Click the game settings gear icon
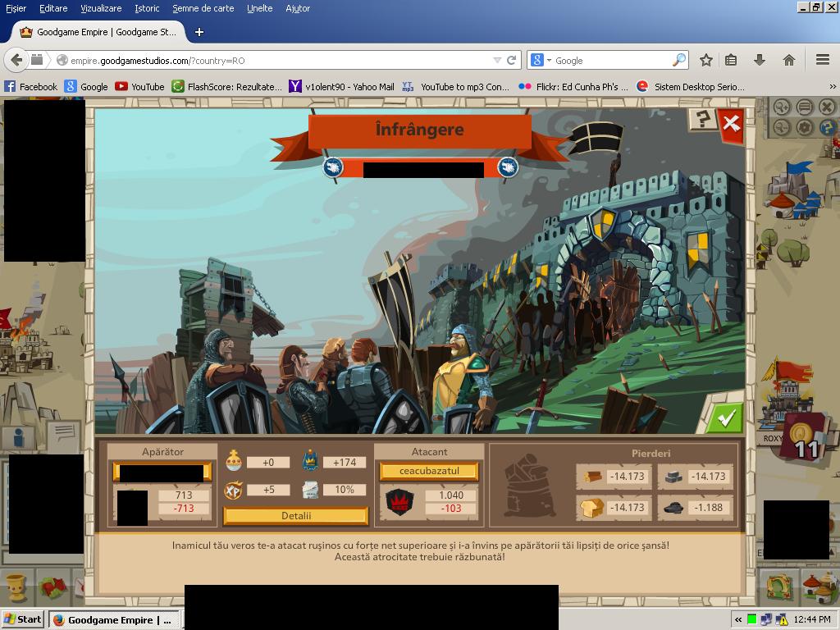840x630 pixels. tap(804, 127)
